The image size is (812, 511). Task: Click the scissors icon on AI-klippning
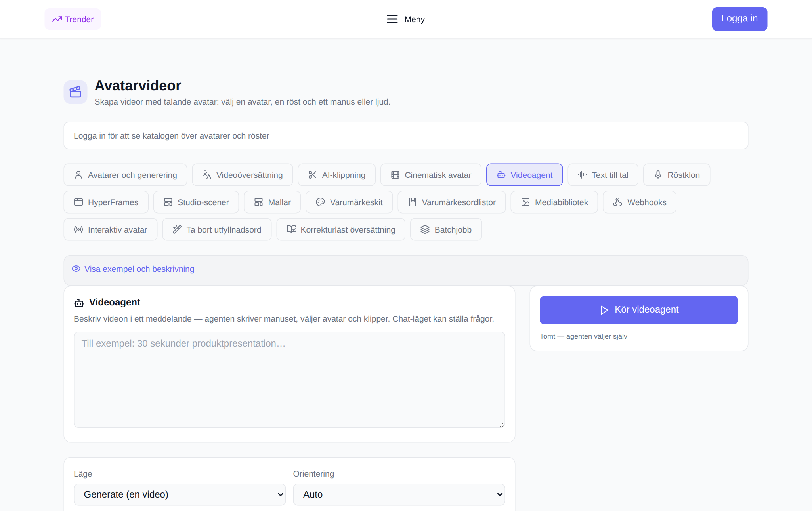point(313,175)
